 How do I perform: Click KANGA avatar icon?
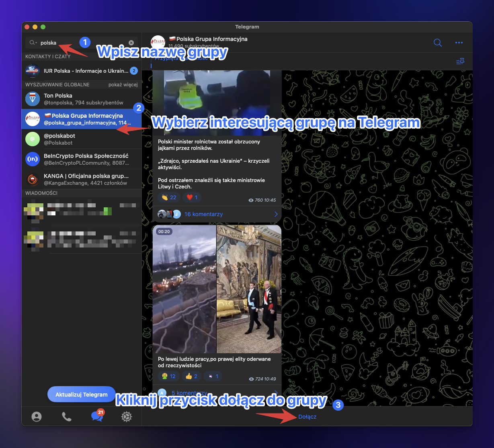(x=33, y=179)
